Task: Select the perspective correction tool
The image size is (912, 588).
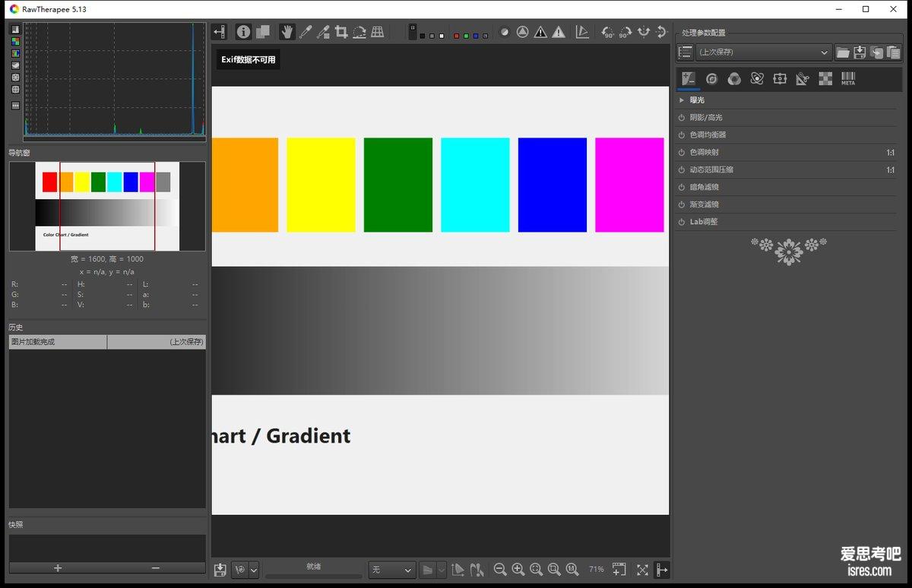Action: point(378,32)
